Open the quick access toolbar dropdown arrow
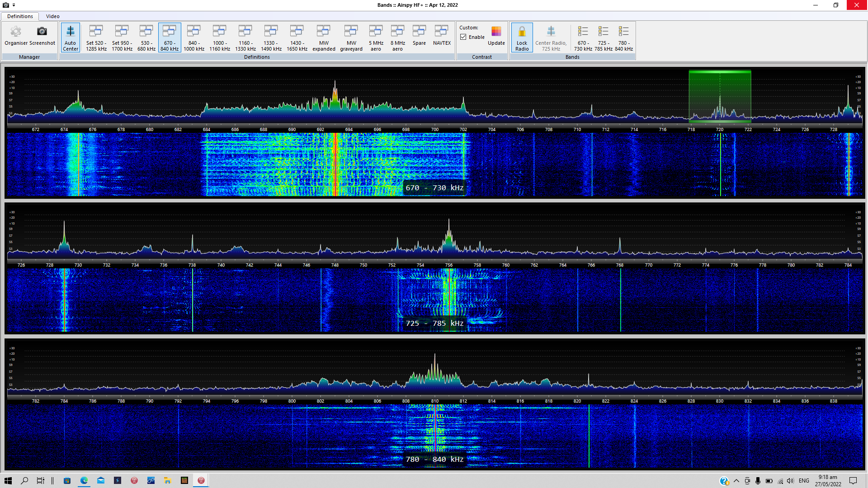Screen dimensions: 868x488 pos(14,5)
